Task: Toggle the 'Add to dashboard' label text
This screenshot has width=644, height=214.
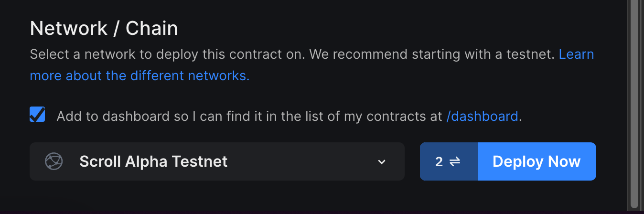Action: (x=289, y=116)
